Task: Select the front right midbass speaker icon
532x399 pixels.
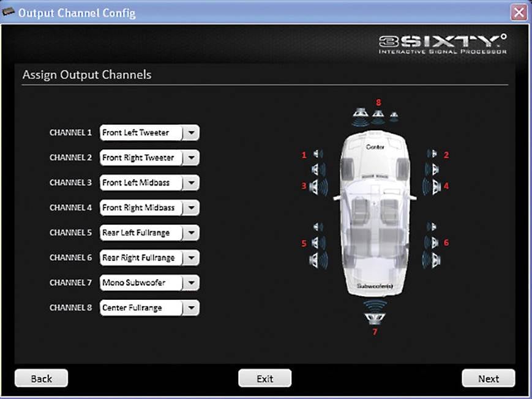Action: pyautogui.click(x=432, y=186)
